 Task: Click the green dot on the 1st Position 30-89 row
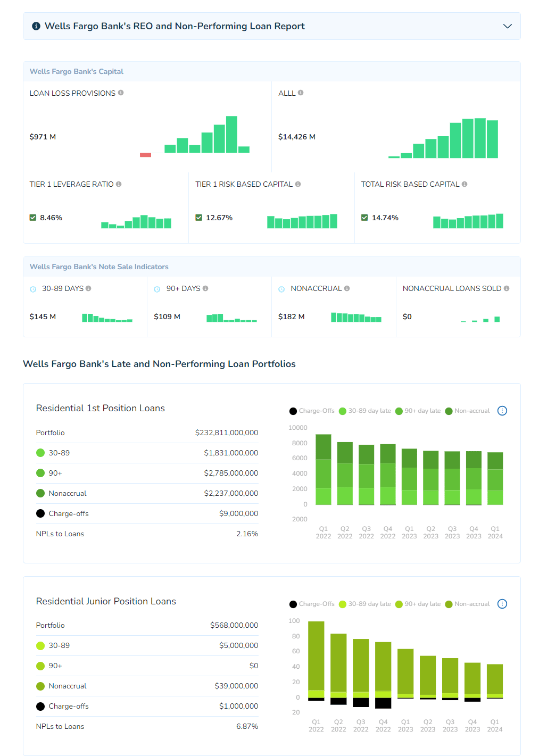[40, 453]
